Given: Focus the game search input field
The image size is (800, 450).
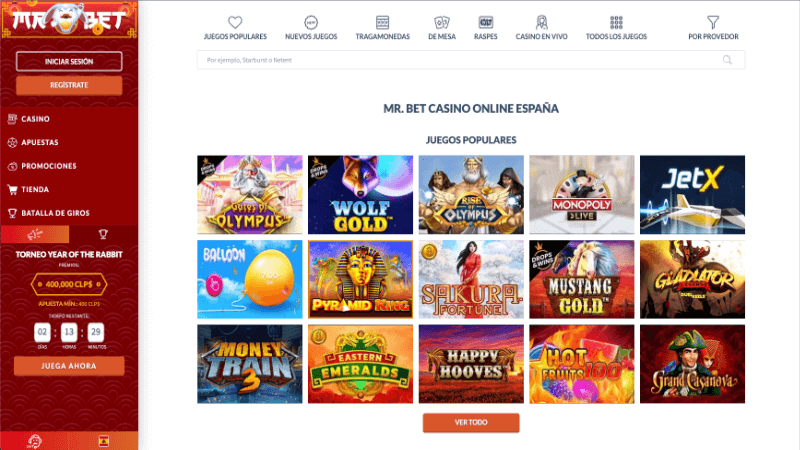Looking at the screenshot, I should click(x=471, y=60).
